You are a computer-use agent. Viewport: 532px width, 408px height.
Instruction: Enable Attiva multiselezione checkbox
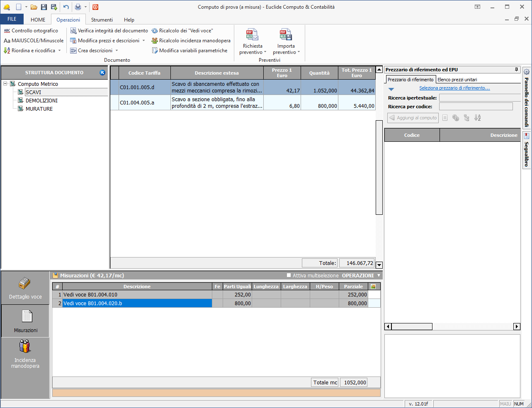[x=289, y=275]
